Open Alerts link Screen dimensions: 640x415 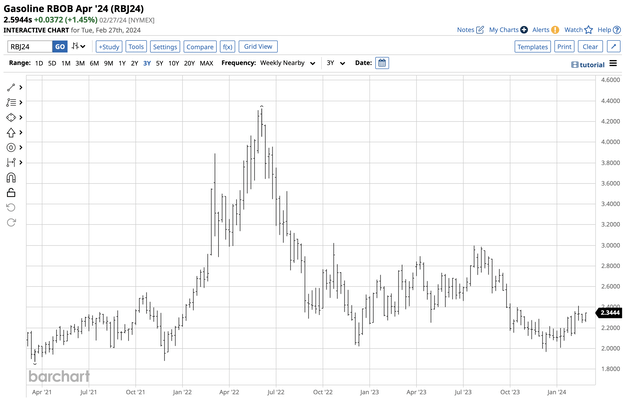click(545, 30)
